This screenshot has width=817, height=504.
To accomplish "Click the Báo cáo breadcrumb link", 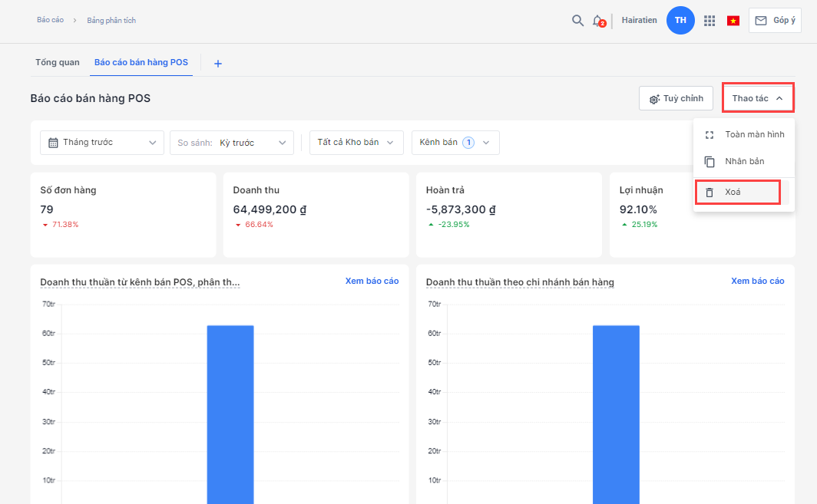I will pyautogui.click(x=50, y=20).
